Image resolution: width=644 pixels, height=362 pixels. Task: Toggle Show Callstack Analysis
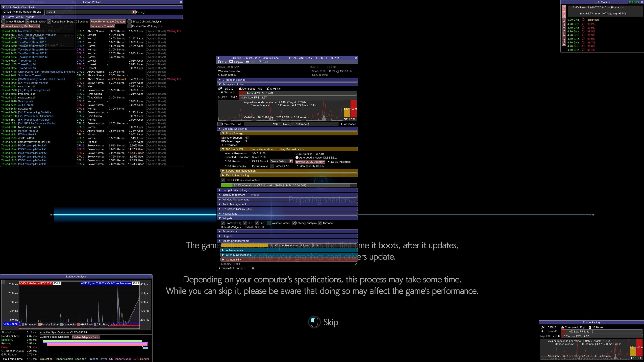point(130,21)
